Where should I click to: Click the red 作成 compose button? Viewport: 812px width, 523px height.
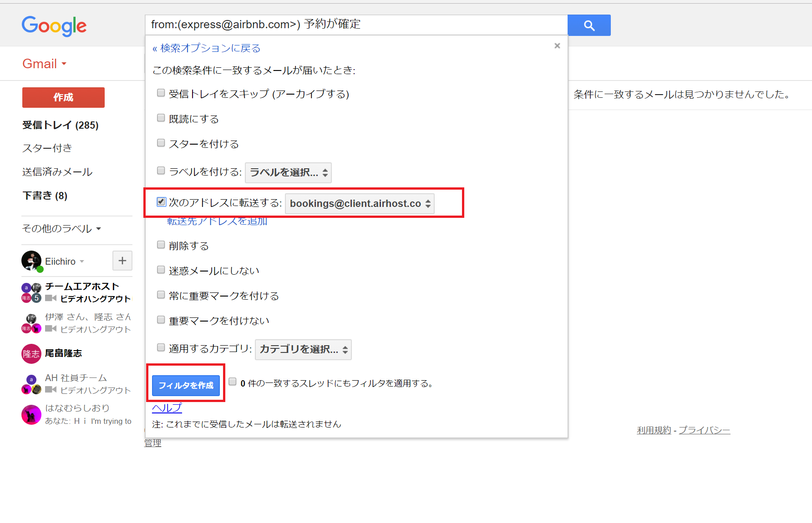[63, 97]
